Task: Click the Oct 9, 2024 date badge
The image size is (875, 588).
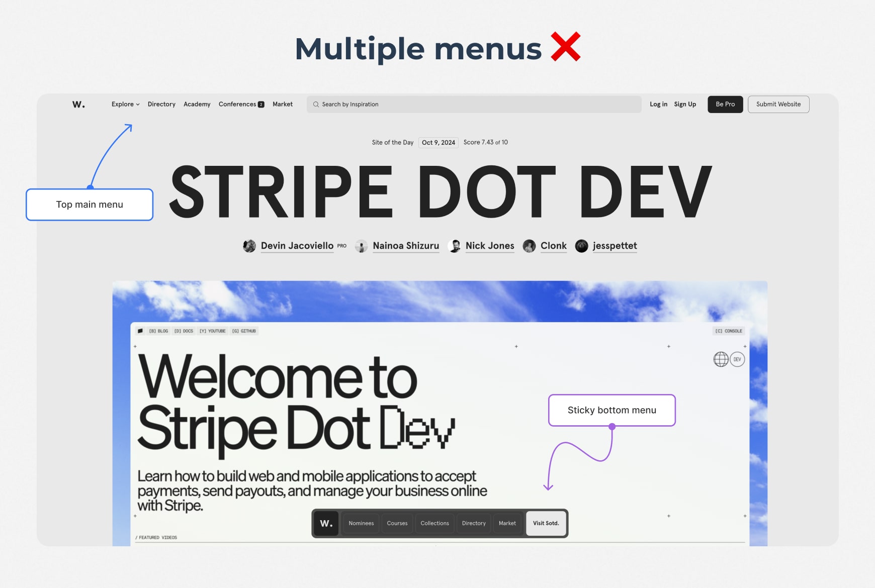Action: pyautogui.click(x=438, y=143)
